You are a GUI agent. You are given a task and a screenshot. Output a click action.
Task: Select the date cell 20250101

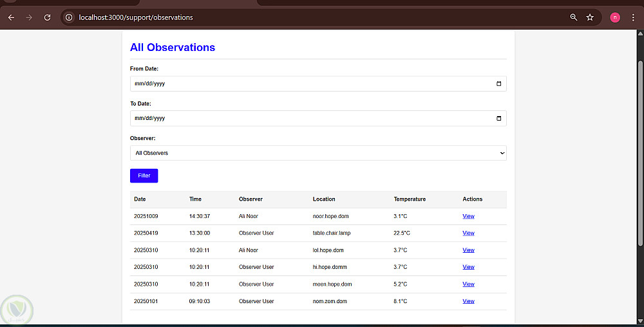coord(146,301)
